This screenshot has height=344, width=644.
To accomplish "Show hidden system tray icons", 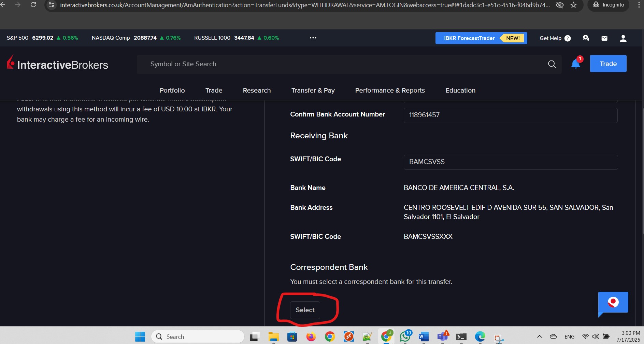I will click(539, 336).
